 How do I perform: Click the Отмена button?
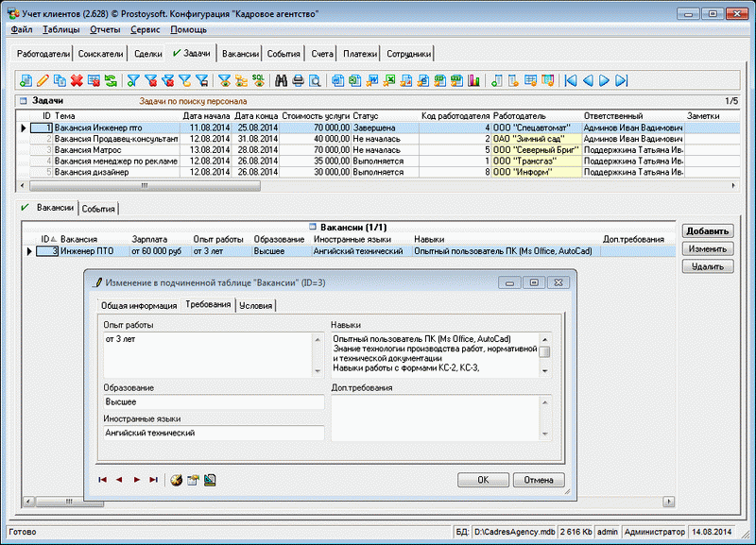(539, 480)
